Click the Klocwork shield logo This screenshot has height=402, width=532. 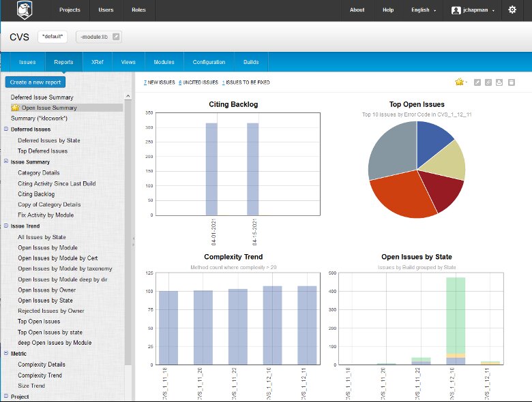25,10
